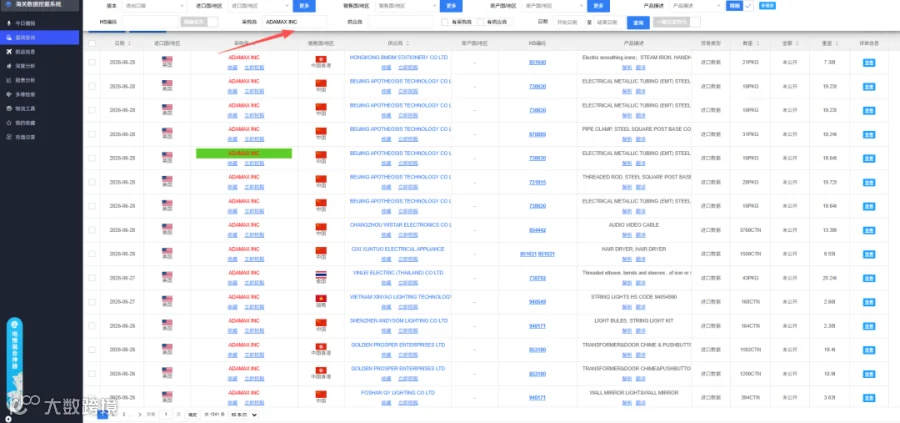Open blue detail button for HONGKONG BMDM STATIONERY row
Screen dimensions: 900x423
coord(869,62)
